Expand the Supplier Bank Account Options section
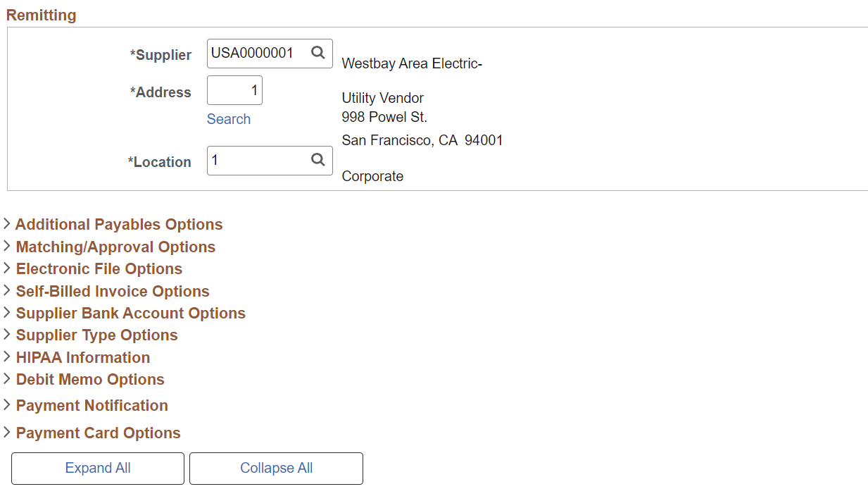The image size is (868, 489). tap(130, 313)
